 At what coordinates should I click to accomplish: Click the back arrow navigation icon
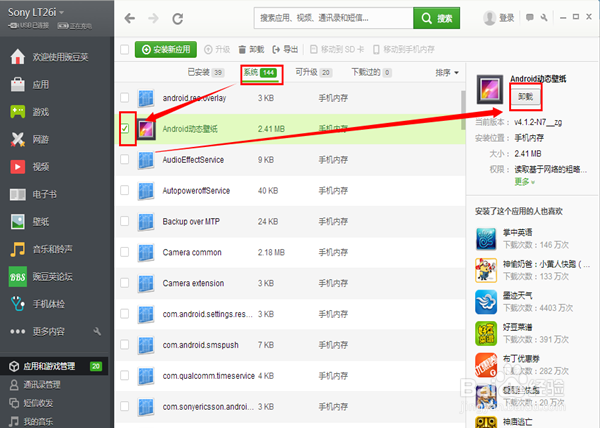[x=130, y=18]
